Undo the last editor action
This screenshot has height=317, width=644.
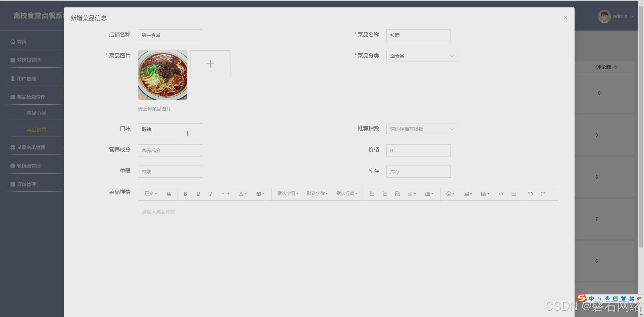(x=530, y=194)
